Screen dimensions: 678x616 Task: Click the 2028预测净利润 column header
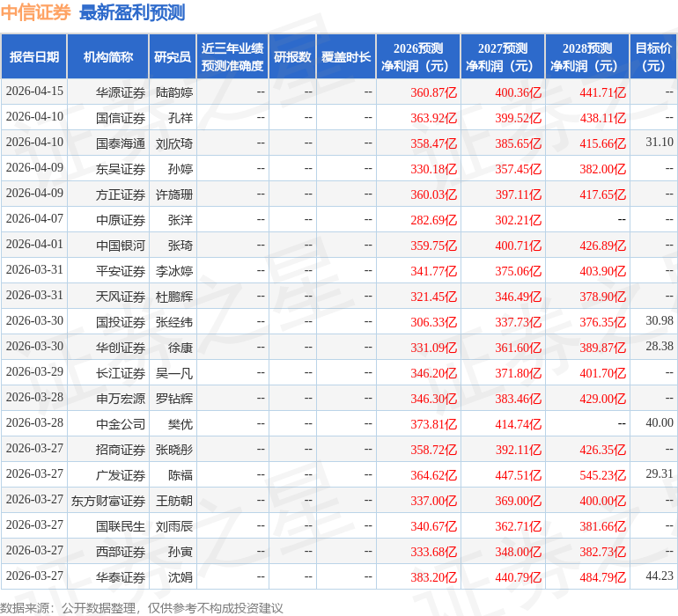coord(587,56)
